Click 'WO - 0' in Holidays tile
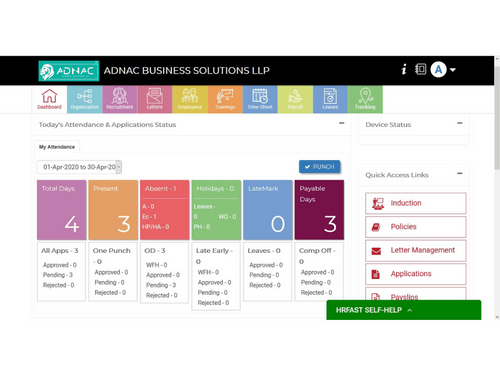The width and height of the screenshot is (500, 375). pyautogui.click(x=227, y=217)
